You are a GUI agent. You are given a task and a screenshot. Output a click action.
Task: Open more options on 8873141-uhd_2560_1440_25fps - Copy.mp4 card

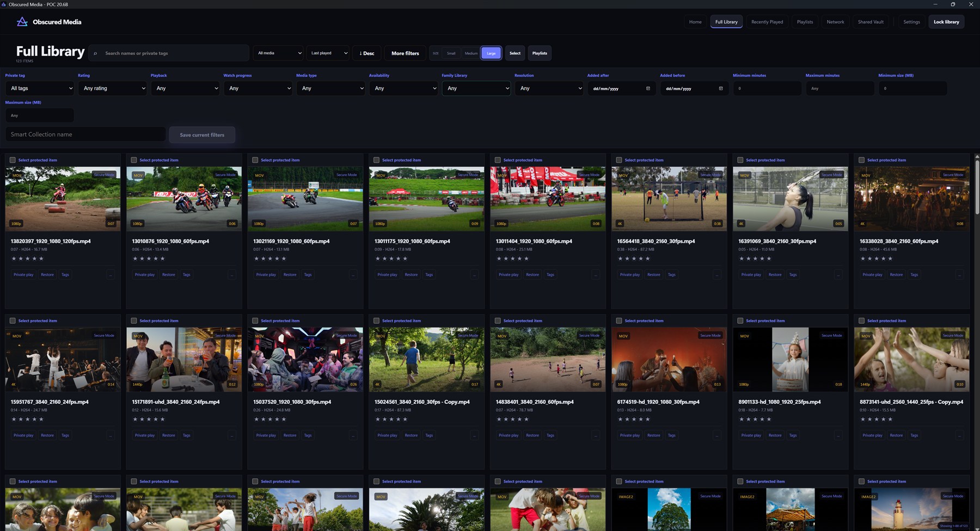tap(959, 435)
